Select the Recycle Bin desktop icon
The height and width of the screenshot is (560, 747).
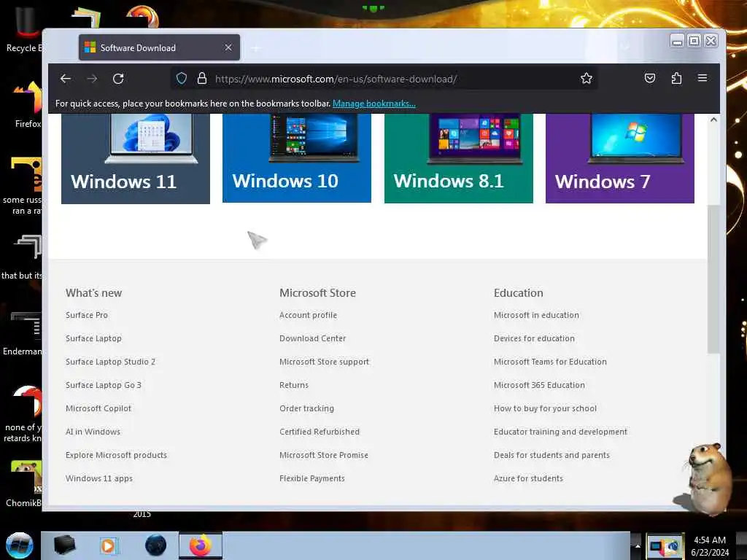(x=24, y=29)
